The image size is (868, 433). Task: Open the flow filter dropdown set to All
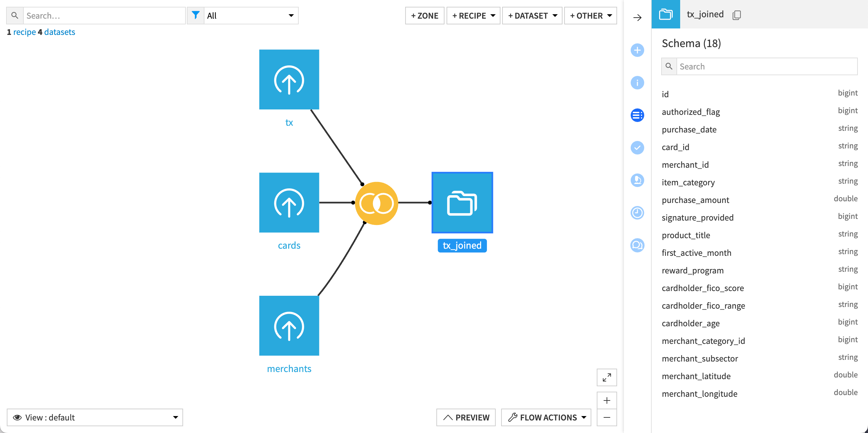coord(251,15)
